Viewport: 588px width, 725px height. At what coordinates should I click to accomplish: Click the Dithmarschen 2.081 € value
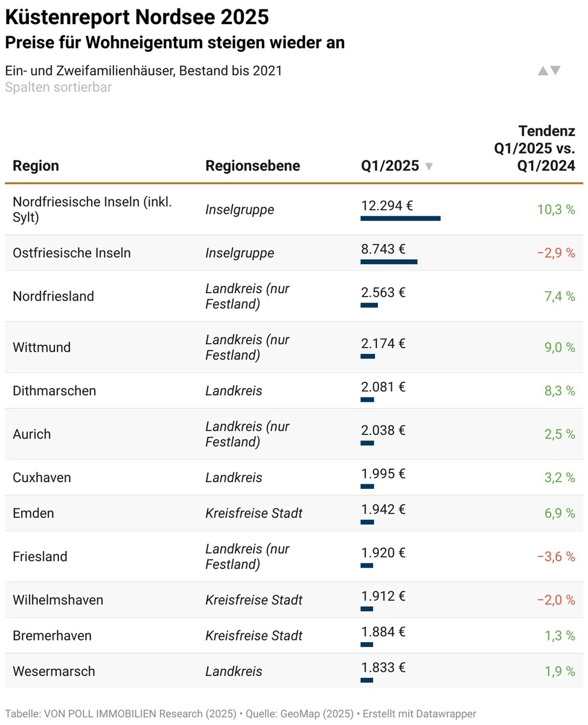click(383, 387)
